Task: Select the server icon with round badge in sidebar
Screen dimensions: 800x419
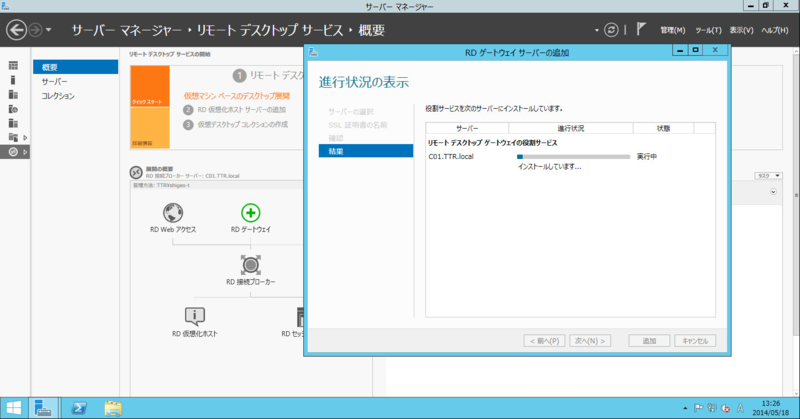Action: pyautogui.click(x=13, y=109)
